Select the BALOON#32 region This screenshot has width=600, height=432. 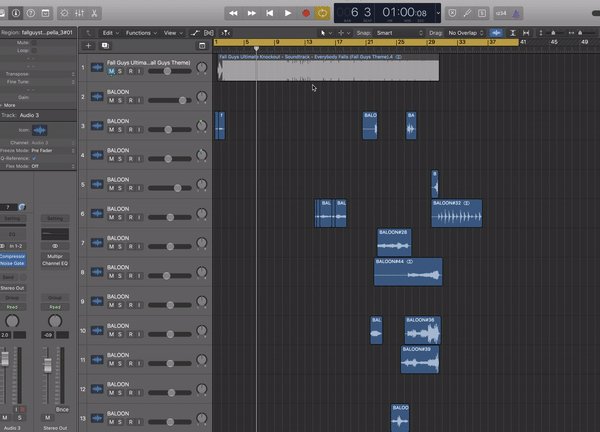[457, 213]
